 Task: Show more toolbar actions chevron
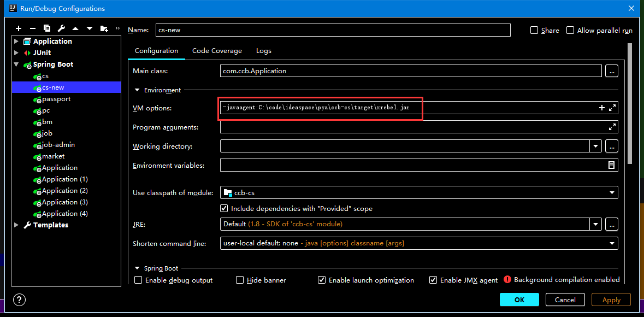pyautogui.click(x=118, y=28)
